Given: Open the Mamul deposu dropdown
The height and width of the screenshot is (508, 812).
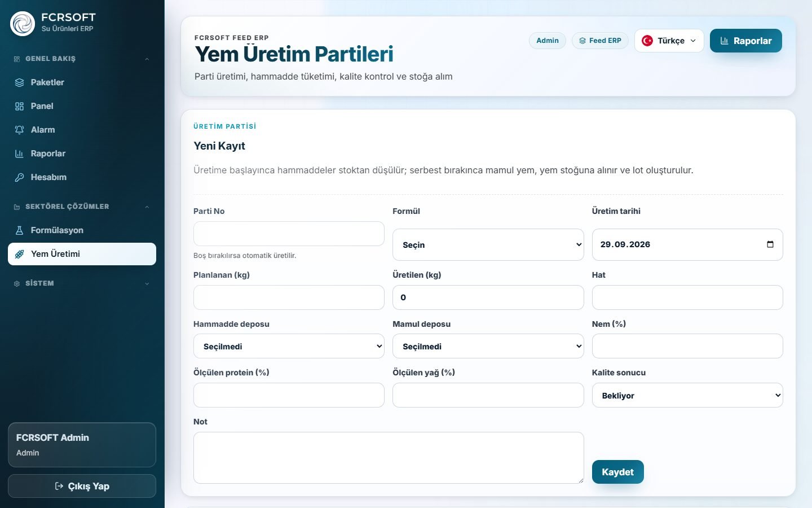Looking at the screenshot, I should click(488, 346).
